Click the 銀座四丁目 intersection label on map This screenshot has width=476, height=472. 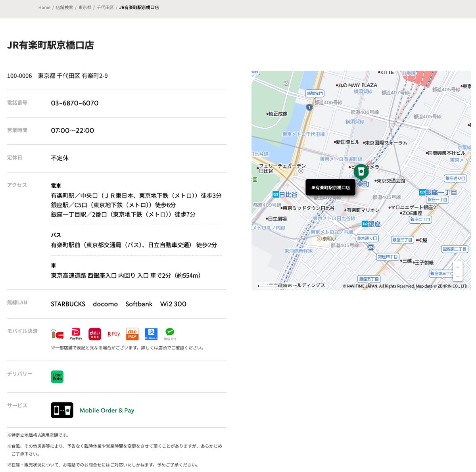[388, 257]
